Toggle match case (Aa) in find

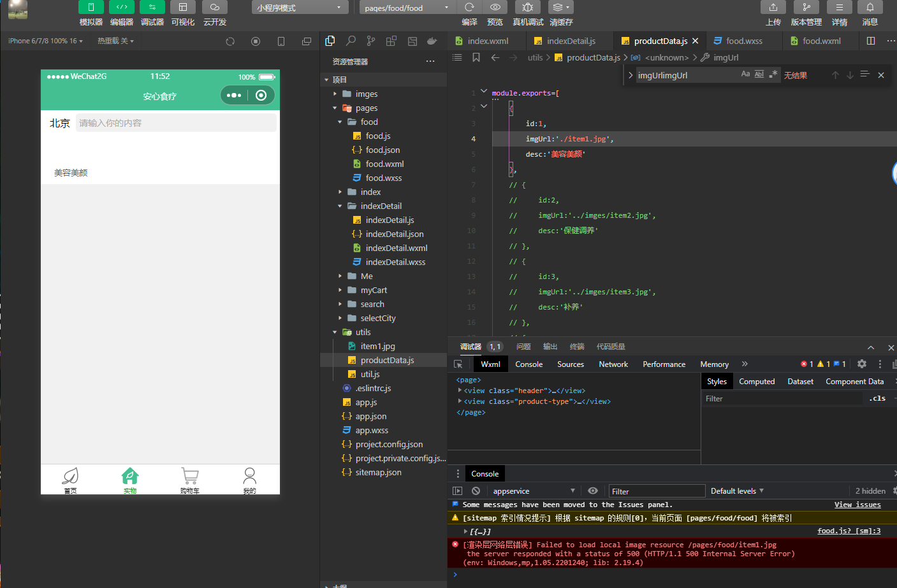point(745,75)
